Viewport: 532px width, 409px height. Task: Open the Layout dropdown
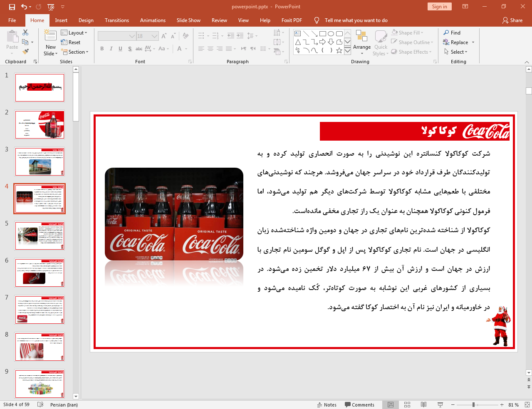(74, 33)
